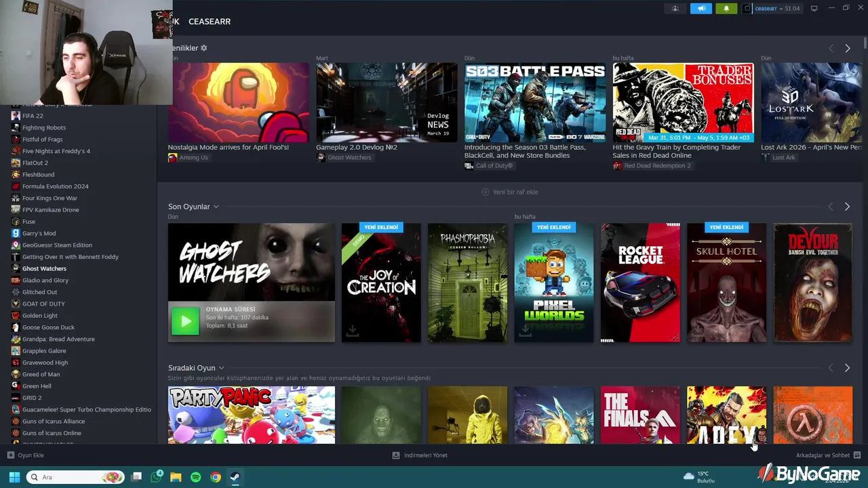
Task: Click the Steam icon on the taskbar
Action: [x=235, y=477]
